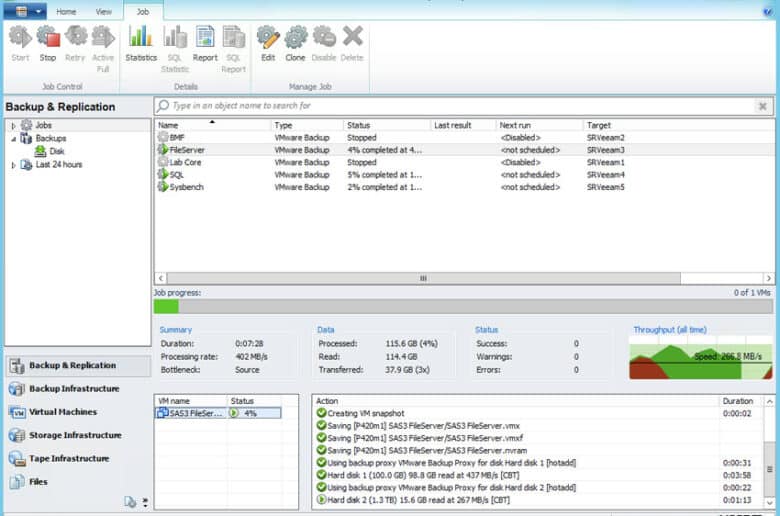Open the SQL Report
This screenshot has width=780, height=516.
tap(233, 49)
